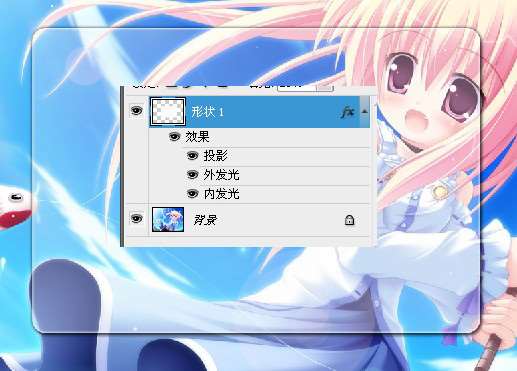Screen dimensions: 517x371
Task: Click the 形状 1 layer name
Action: (207, 112)
